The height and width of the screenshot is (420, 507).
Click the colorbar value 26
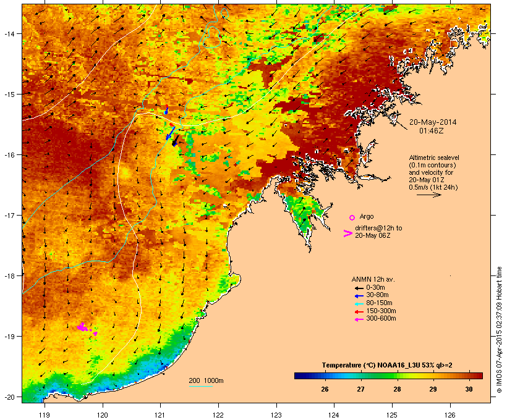coord(325,389)
